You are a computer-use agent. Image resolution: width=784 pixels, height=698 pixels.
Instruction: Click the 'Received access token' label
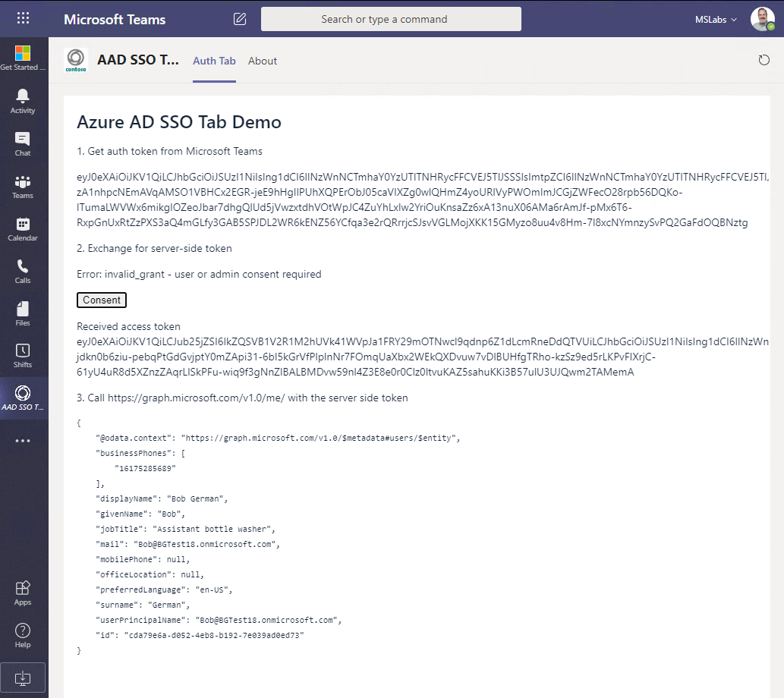coord(128,326)
